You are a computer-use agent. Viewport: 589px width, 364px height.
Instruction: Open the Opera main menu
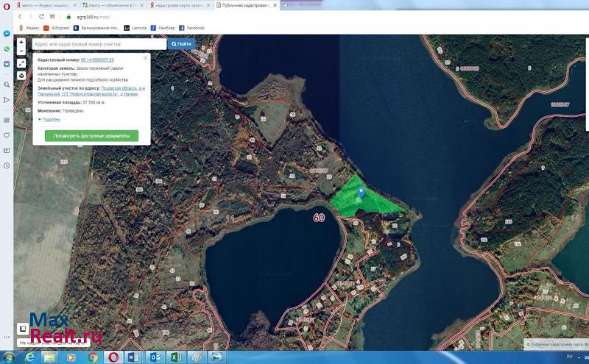point(6,5)
